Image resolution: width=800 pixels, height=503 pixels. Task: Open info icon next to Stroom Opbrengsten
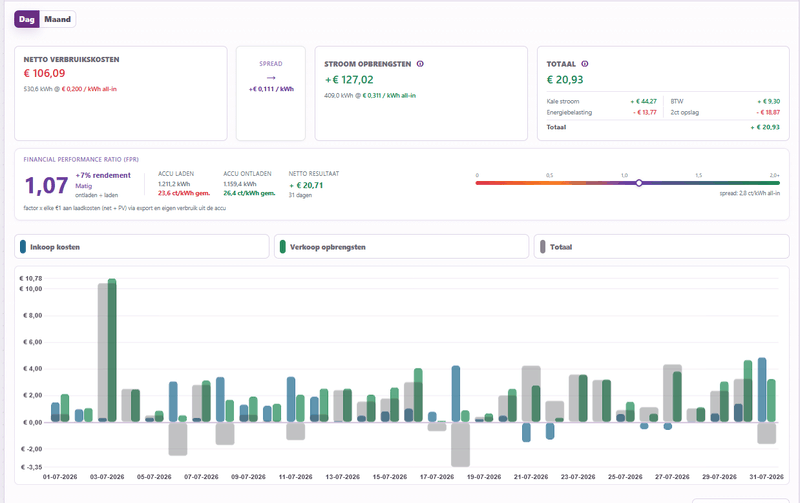(420, 64)
